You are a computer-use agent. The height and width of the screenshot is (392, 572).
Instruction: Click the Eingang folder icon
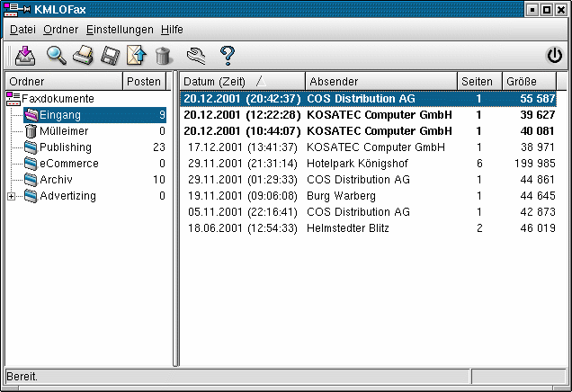pos(31,115)
